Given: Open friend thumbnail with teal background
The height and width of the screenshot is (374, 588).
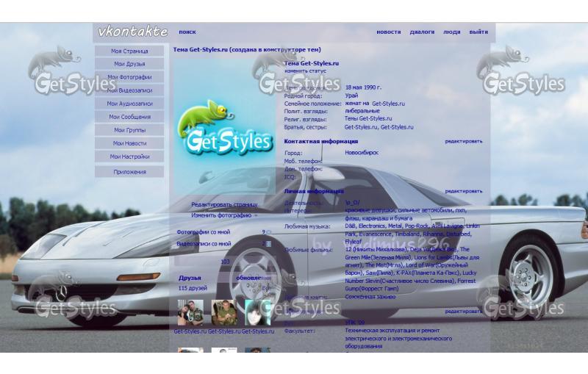Looking at the screenshot, I should [258, 312].
